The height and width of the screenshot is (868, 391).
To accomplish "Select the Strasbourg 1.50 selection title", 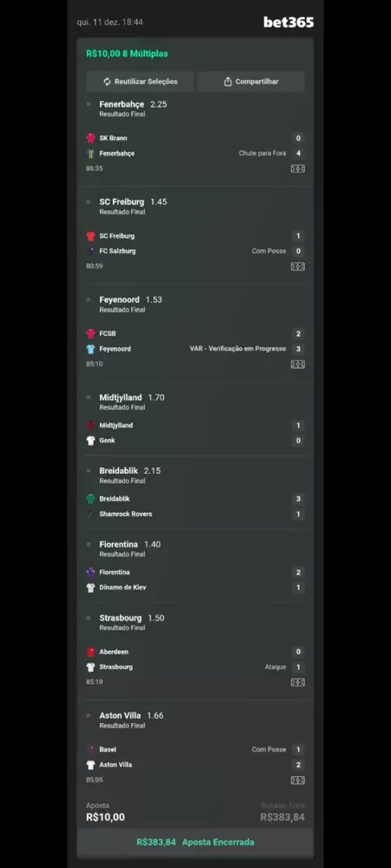I will pos(132,618).
